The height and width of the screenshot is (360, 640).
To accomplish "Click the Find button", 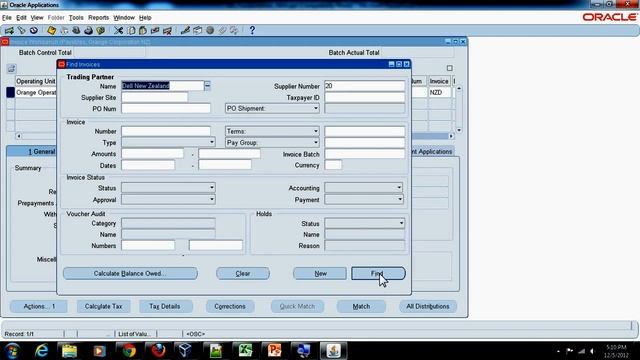I will point(378,273).
